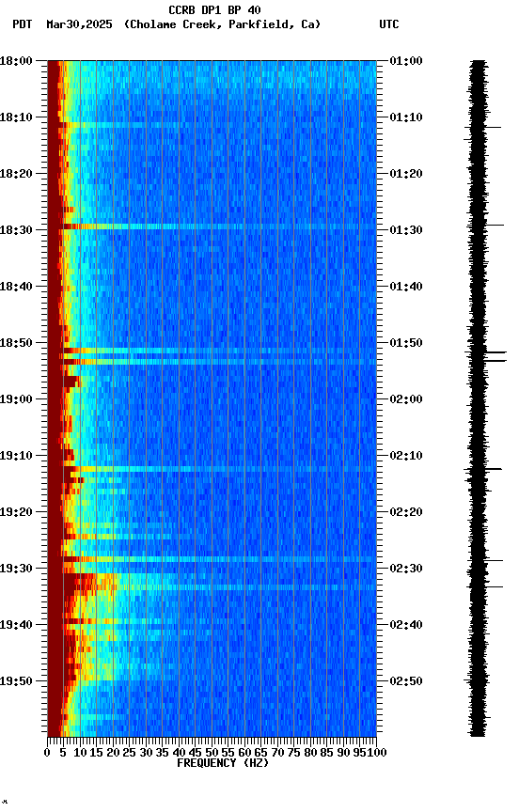Click the title text 'CCRB DP1 BP 40'

click(x=214, y=9)
